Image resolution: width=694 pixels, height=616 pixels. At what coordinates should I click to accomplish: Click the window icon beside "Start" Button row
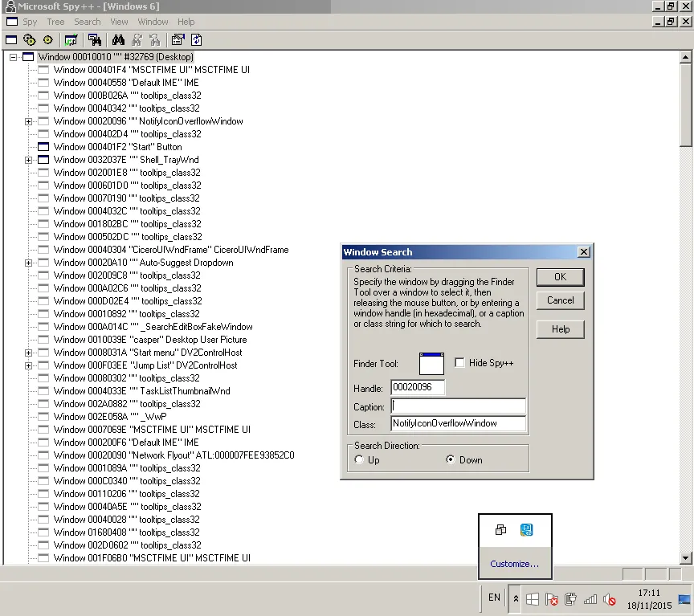pos(43,147)
